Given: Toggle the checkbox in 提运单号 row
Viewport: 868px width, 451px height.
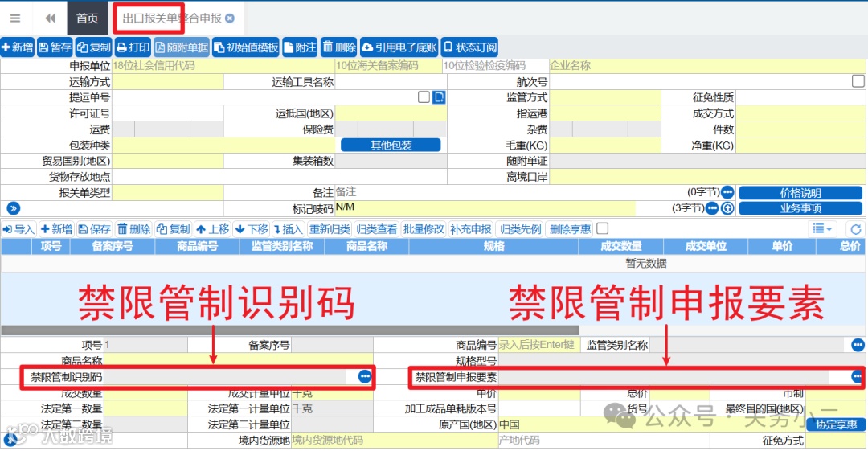Looking at the screenshot, I should (424, 97).
